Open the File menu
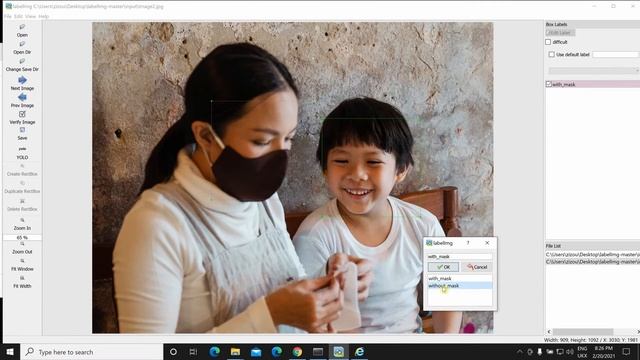Image resolution: width=640 pixels, height=360 pixels. (8, 16)
